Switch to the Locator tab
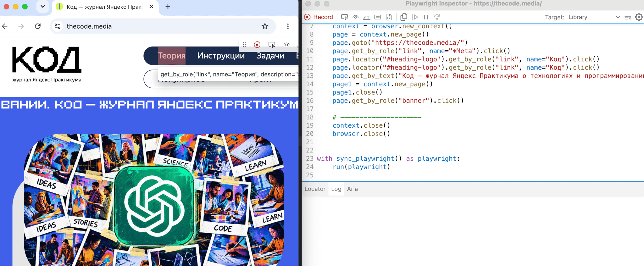The image size is (644, 266). click(x=315, y=189)
